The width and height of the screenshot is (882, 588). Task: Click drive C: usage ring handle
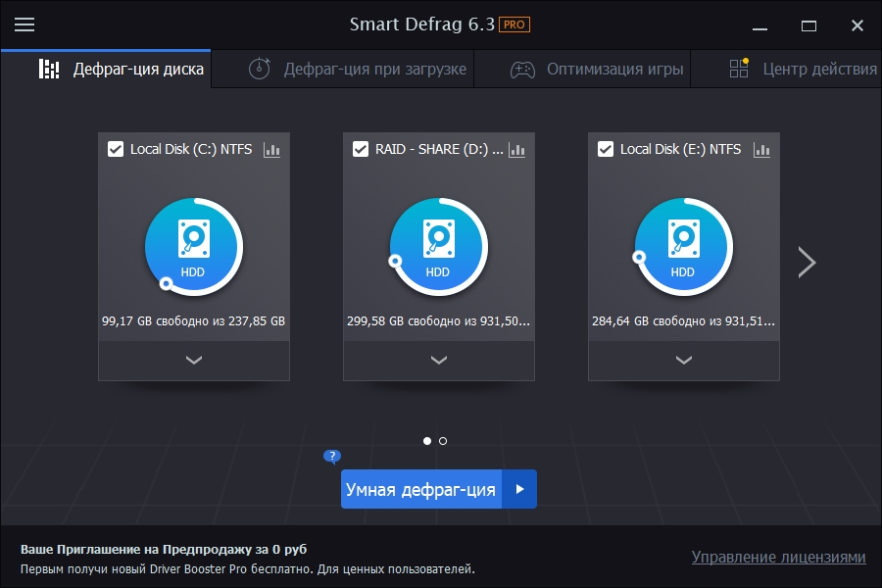click(x=166, y=283)
